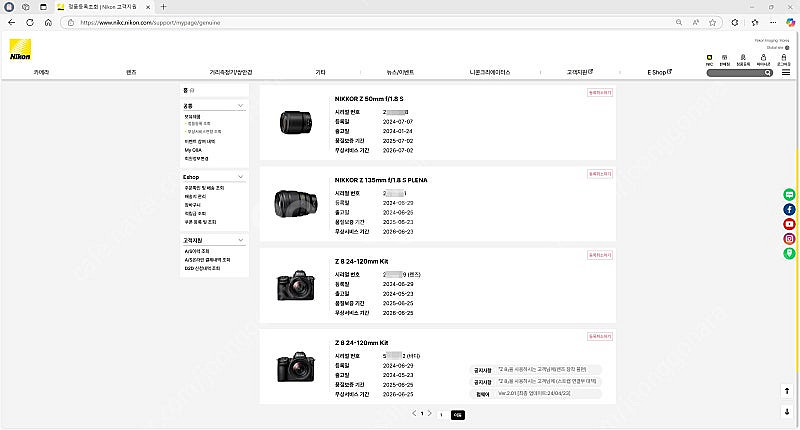Screen dimensions: 800x430
Task: Go back with the browser back arrow
Action: pos(12,22)
